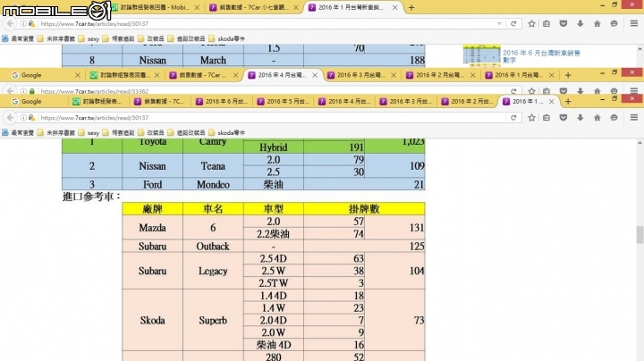Open 最常瀏覽 bookmark in front window

click(x=18, y=132)
